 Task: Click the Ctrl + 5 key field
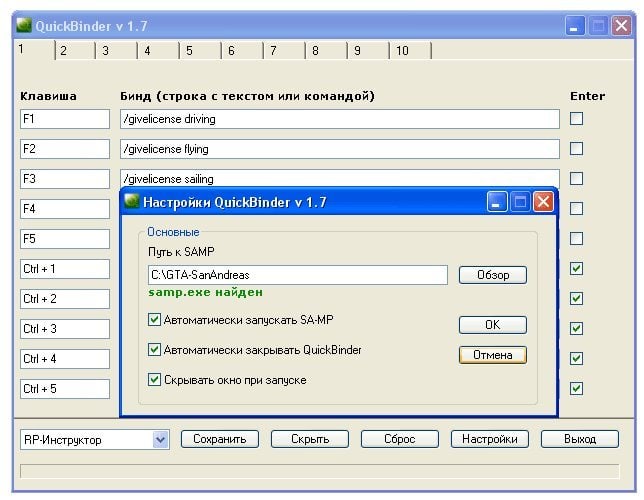(65, 389)
